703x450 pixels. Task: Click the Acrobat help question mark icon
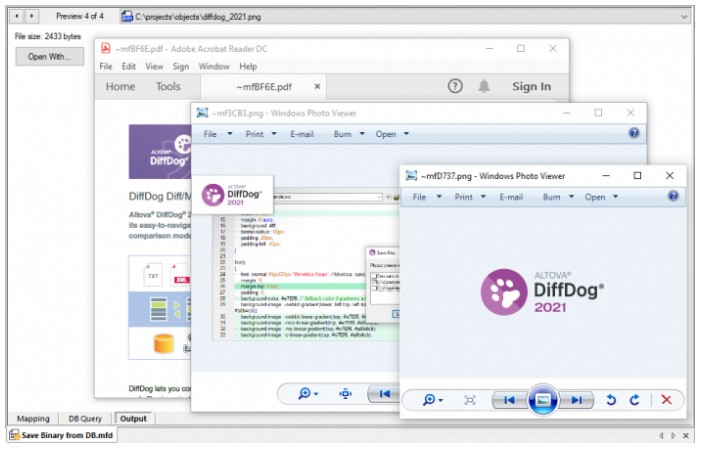(455, 86)
